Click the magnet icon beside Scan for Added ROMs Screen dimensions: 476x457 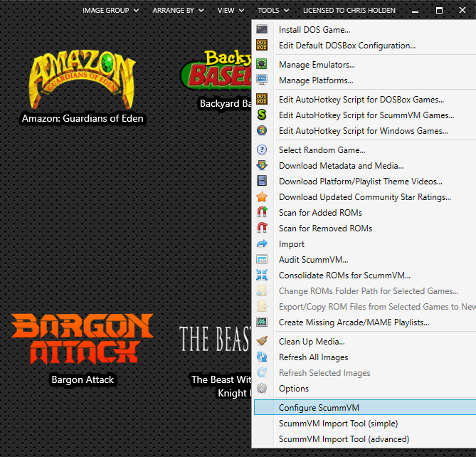click(262, 212)
